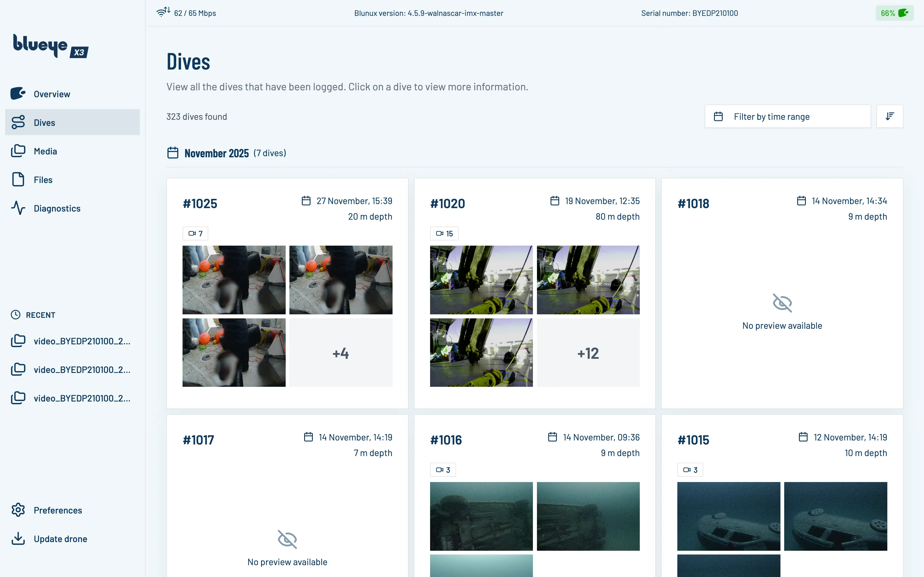Open first recent video_BYEDP210100 file
The image size is (924, 577).
pyautogui.click(x=72, y=341)
